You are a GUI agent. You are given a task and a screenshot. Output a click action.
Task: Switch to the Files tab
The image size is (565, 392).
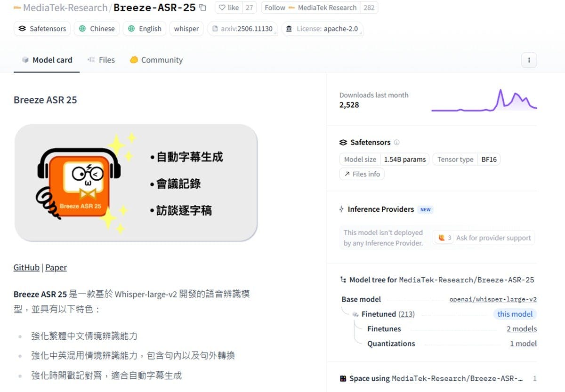tap(101, 60)
